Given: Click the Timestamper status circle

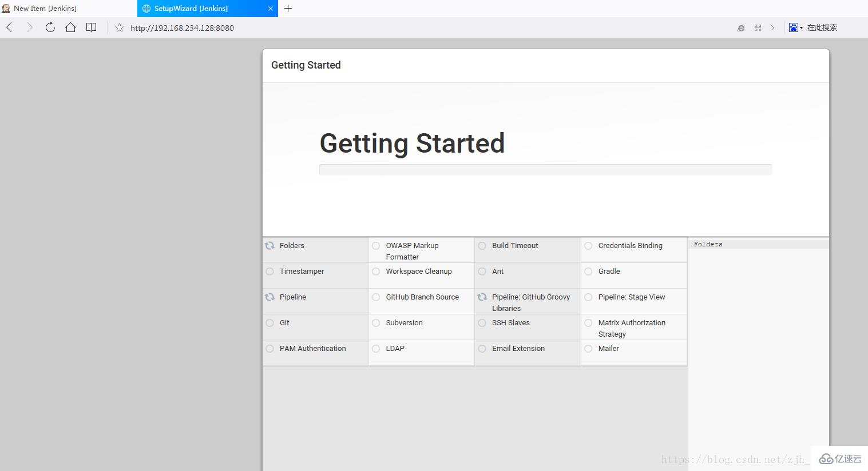Looking at the screenshot, I should (x=269, y=272).
